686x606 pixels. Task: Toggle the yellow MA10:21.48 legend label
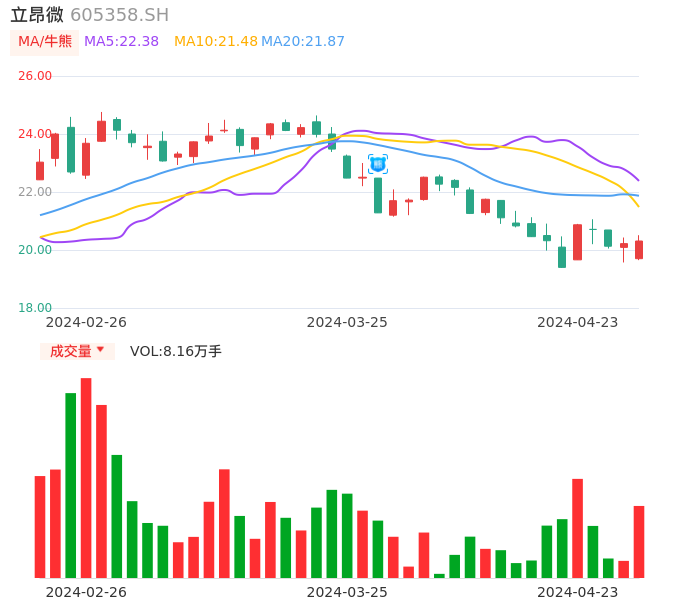point(215,41)
